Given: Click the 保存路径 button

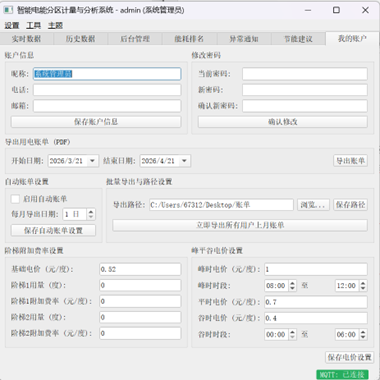Looking at the screenshot, I should click(350, 205).
